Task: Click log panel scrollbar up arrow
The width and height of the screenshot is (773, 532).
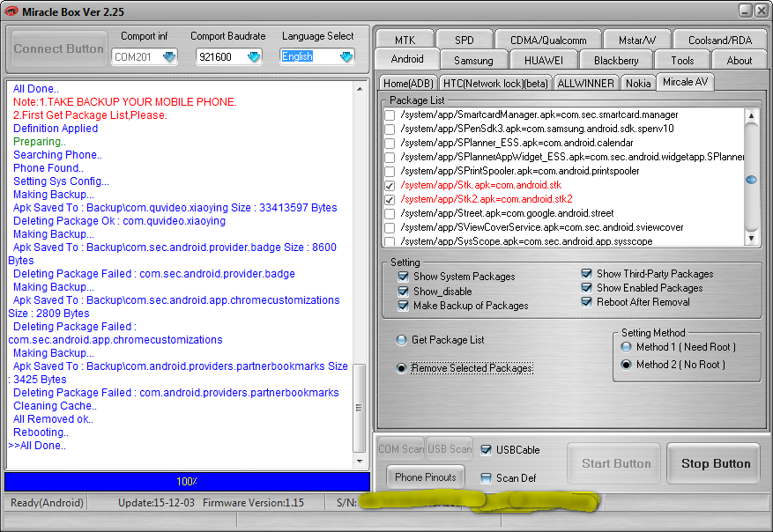Action: [x=360, y=89]
